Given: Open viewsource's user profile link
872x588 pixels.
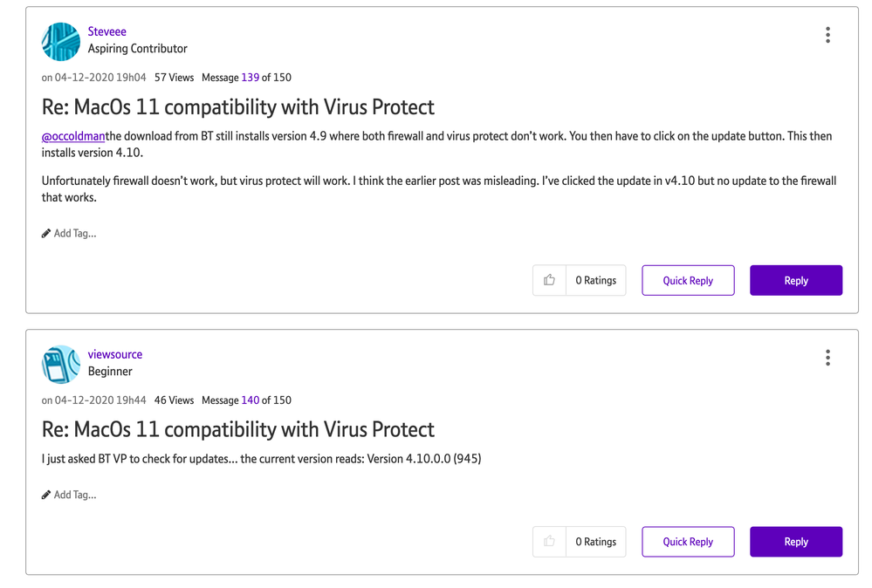Looking at the screenshot, I should (115, 354).
